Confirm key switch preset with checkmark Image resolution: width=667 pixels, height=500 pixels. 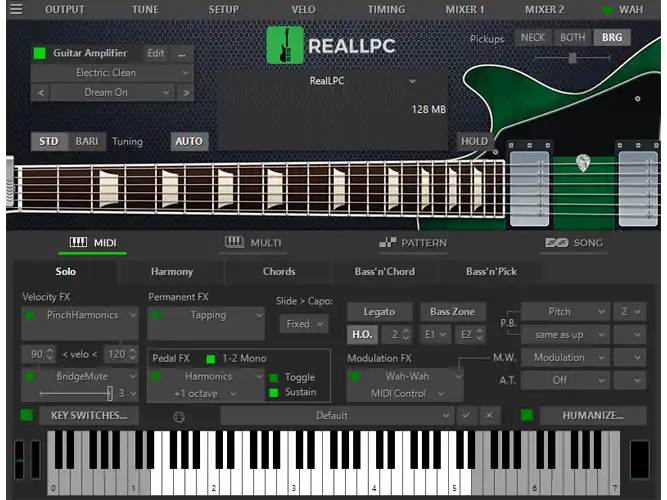(x=467, y=415)
